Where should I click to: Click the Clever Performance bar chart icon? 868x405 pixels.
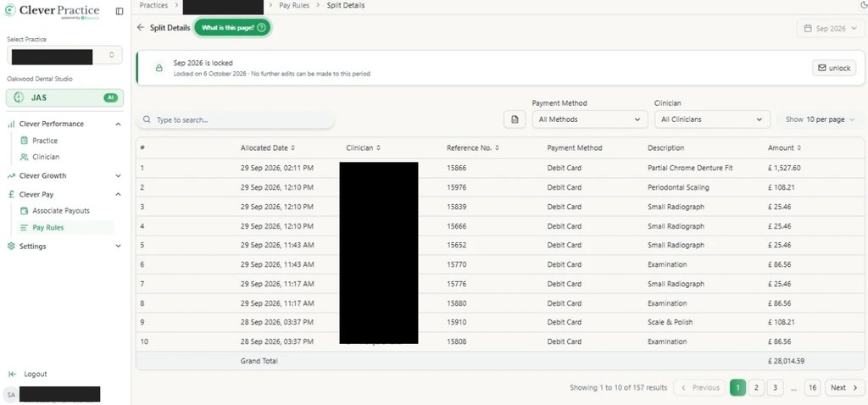[11, 124]
